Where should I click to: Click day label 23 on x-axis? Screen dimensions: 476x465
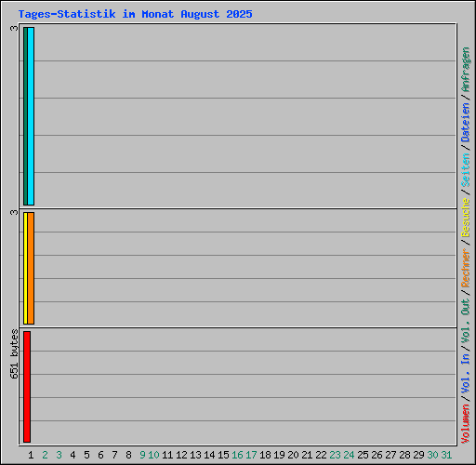pyautogui.click(x=335, y=455)
